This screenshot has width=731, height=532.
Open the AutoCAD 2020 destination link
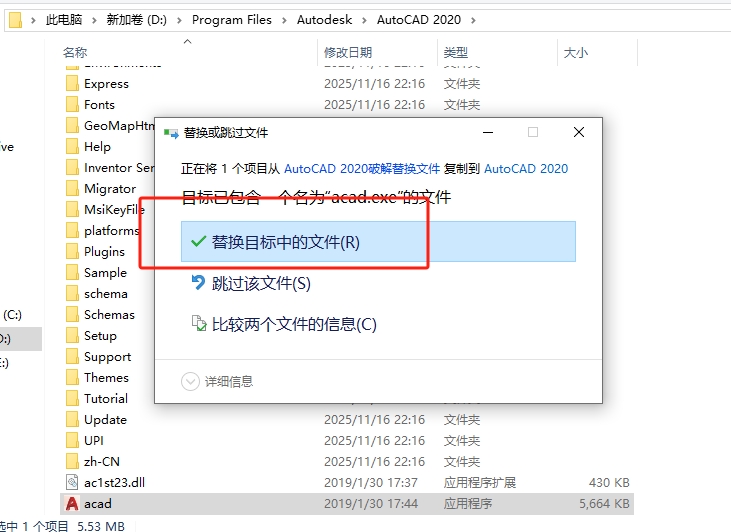coord(526,168)
